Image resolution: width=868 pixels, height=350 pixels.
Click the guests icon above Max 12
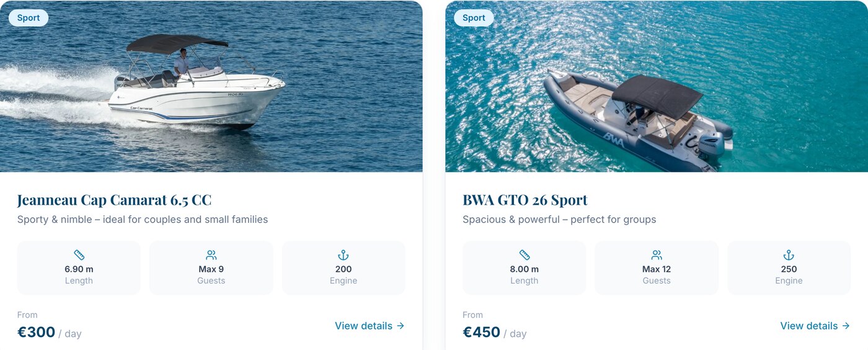coord(657,255)
